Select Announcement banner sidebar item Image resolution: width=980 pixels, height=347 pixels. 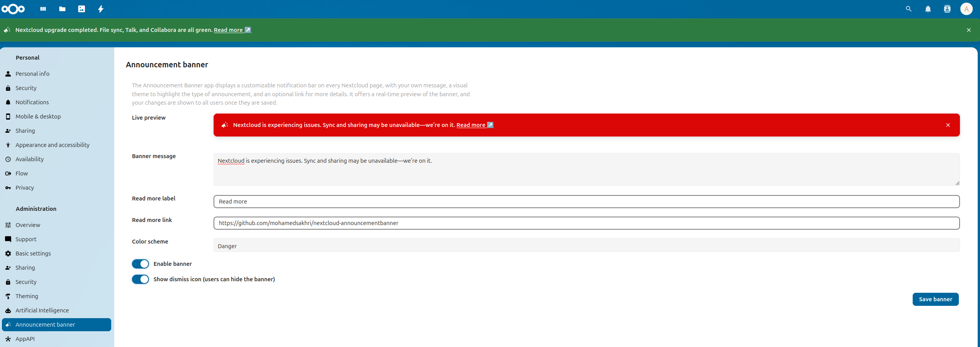57,325
